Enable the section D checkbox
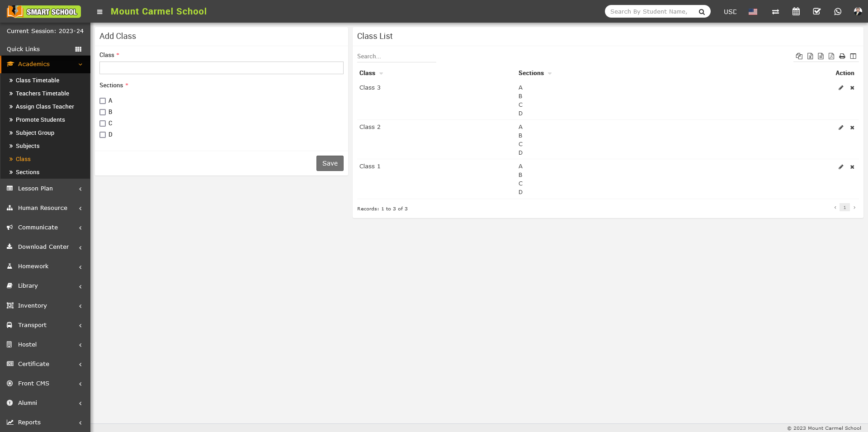The image size is (868, 432). click(x=103, y=135)
